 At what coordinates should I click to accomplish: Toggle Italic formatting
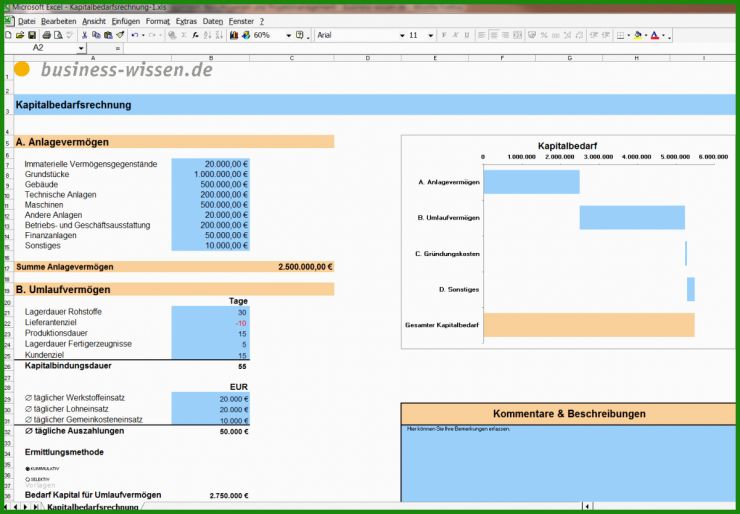pyautogui.click(x=455, y=35)
